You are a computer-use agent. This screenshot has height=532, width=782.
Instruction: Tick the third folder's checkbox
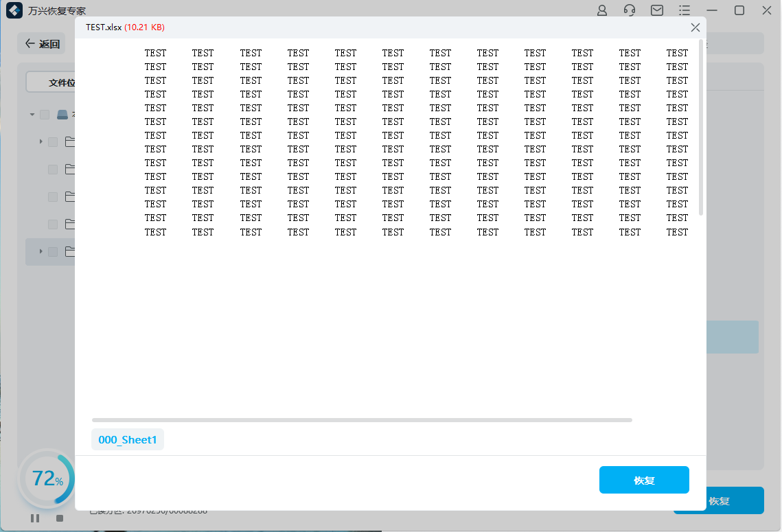52,197
